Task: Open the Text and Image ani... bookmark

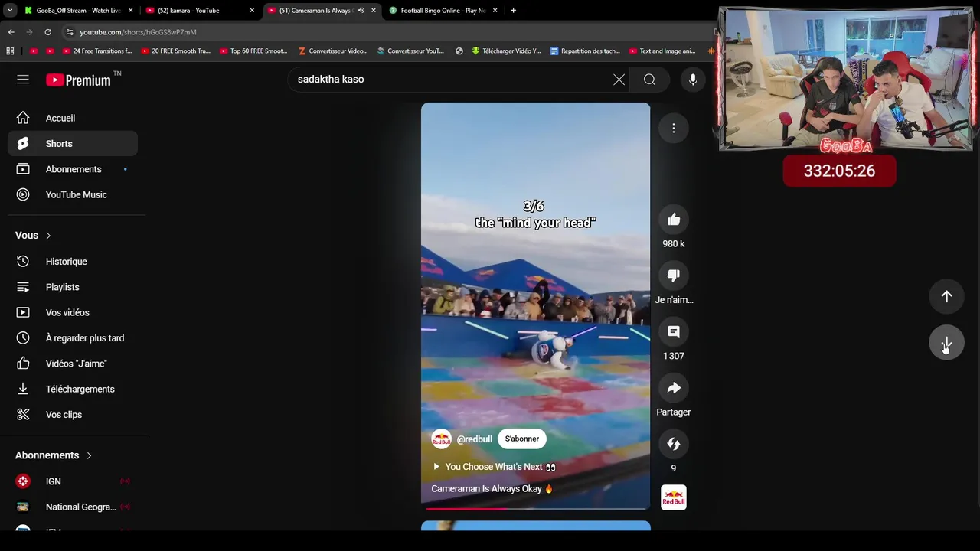Action: (662, 51)
